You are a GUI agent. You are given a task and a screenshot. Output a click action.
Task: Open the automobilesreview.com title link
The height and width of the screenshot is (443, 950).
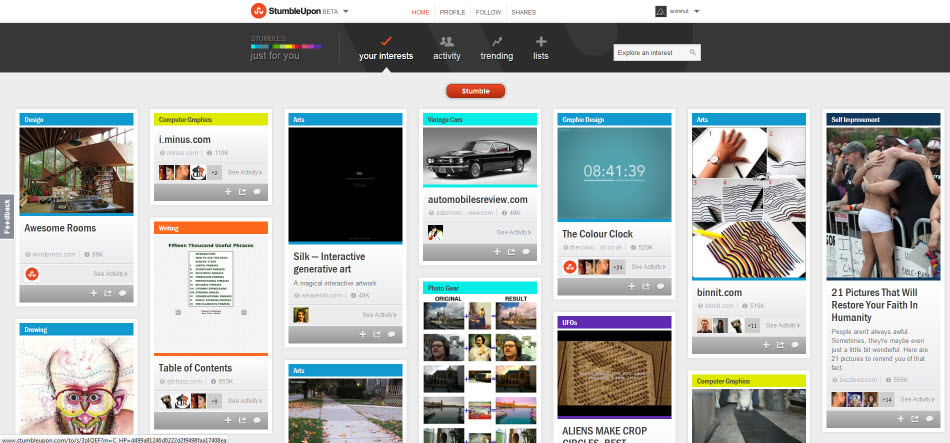point(477,199)
